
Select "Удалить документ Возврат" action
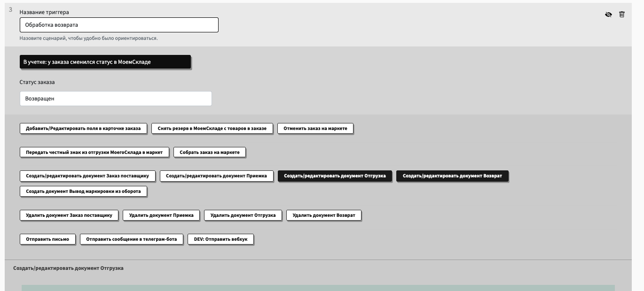324,215
